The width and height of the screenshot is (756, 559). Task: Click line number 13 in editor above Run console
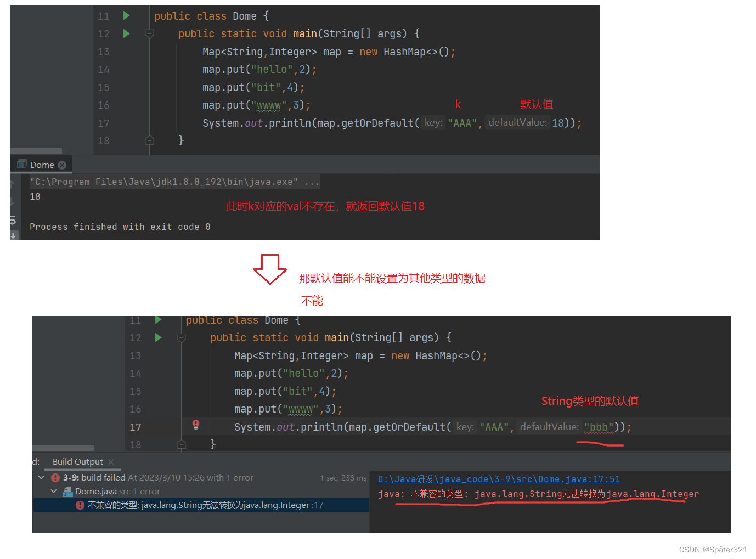104,52
